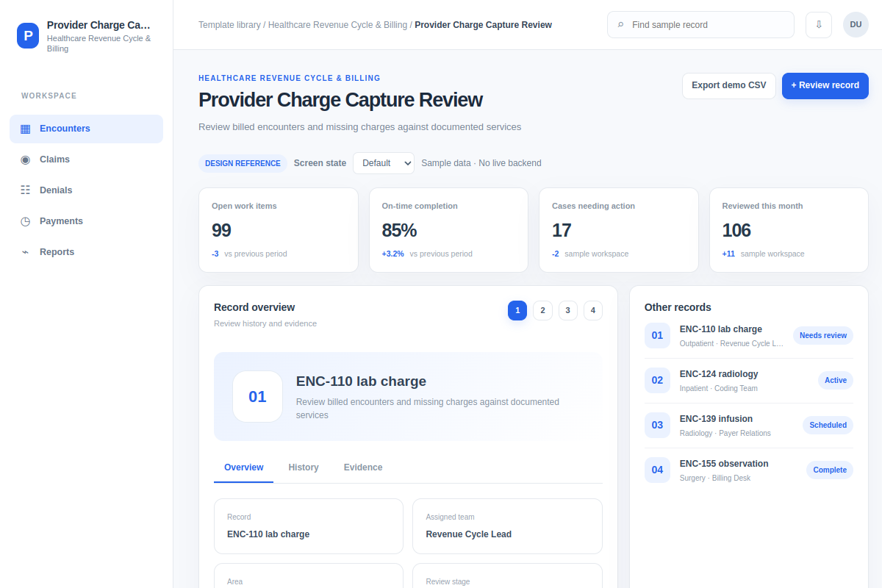Open the Screen state dropdown
This screenshot has width=882, height=588.
tap(384, 163)
